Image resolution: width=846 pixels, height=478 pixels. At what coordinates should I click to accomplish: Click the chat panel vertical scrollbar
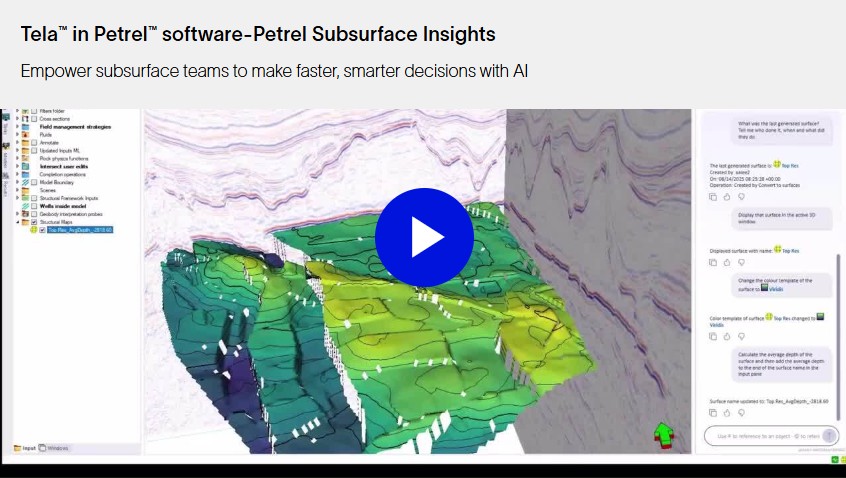click(x=838, y=337)
